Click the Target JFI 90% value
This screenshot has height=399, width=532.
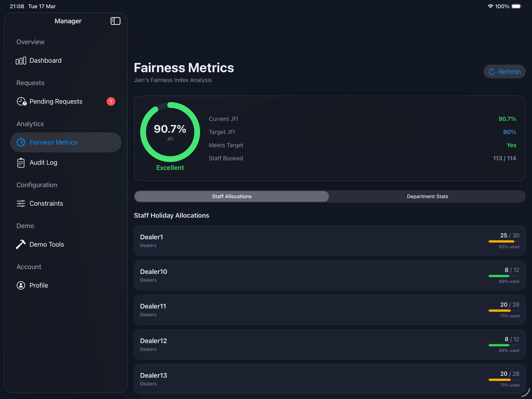510,132
